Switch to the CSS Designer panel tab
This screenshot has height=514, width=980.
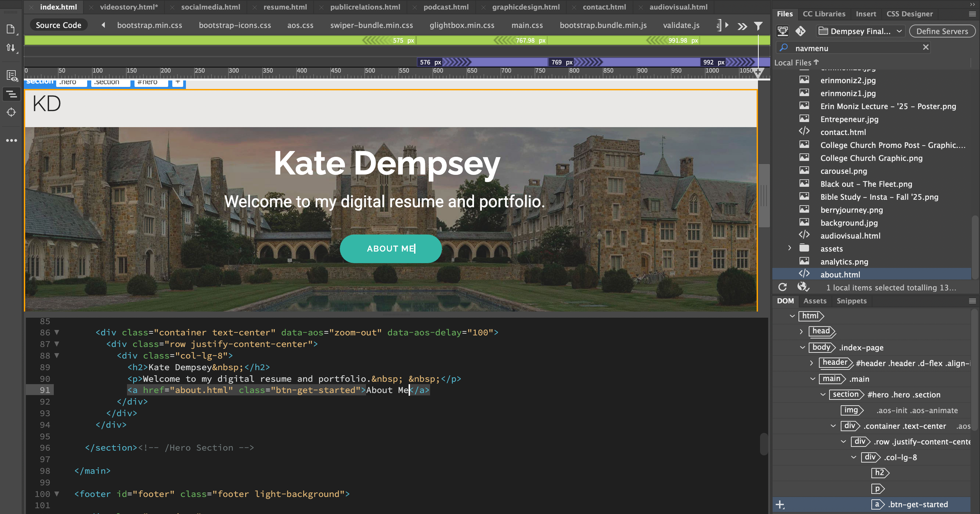(909, 14)
